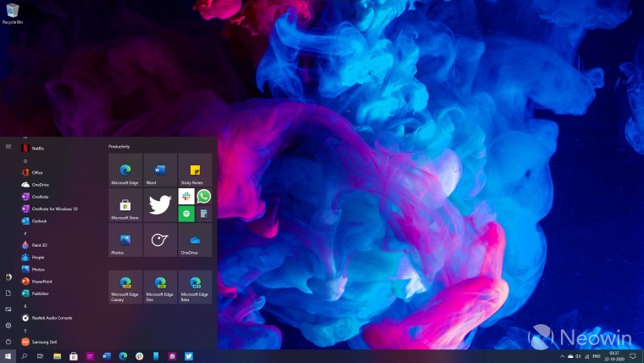Open the Microsoft Edge tile

[125, 170]
